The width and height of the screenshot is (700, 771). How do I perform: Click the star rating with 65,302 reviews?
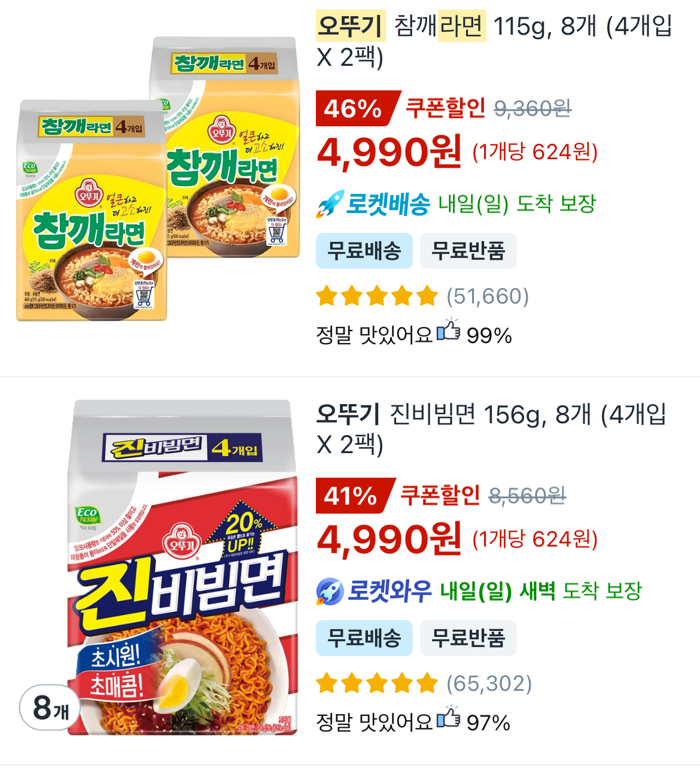point(377,683)
